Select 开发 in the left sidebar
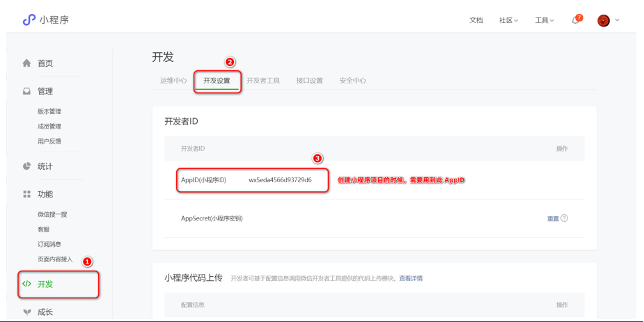The height and width of the screenshot is (322, 644). pyautogui.click(x=45, y=284)
